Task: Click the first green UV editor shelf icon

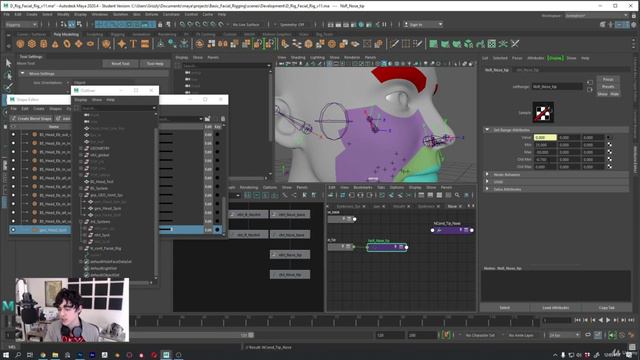Action: pos(433,44)
